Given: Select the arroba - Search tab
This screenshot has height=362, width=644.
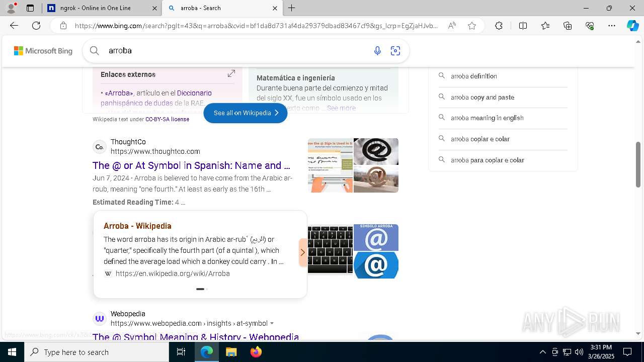Looking at the screenshot, I should coord(222,8).
